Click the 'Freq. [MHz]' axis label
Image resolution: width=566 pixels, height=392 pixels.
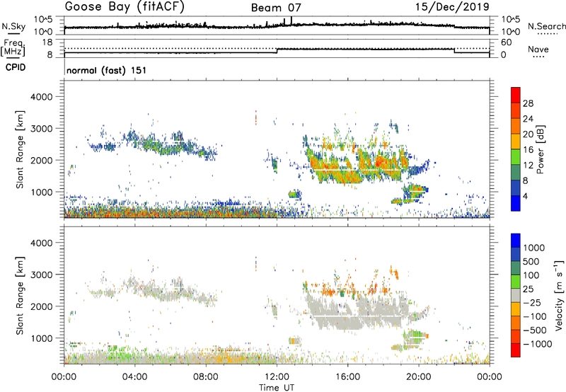[13, 47]
